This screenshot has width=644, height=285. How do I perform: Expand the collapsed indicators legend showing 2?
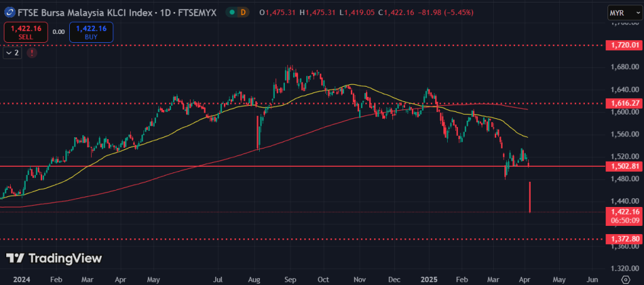coord(12,53)
